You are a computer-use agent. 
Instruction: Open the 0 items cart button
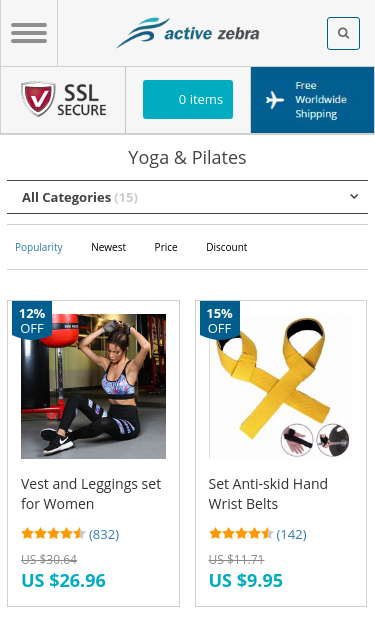[x=188, y=100]
